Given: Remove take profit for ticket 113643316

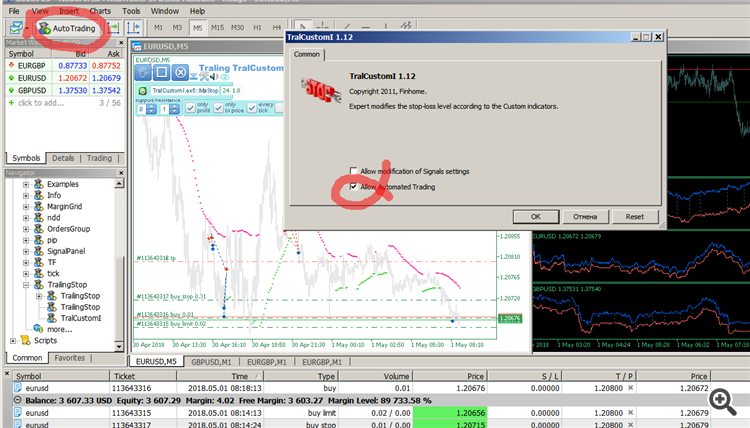Looking at the screenshot, I should (x=630, y=388).
